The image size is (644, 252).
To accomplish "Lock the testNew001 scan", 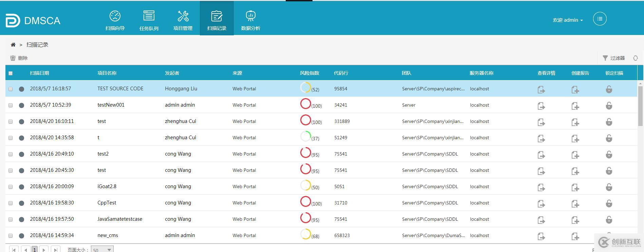I will [609, 106].
